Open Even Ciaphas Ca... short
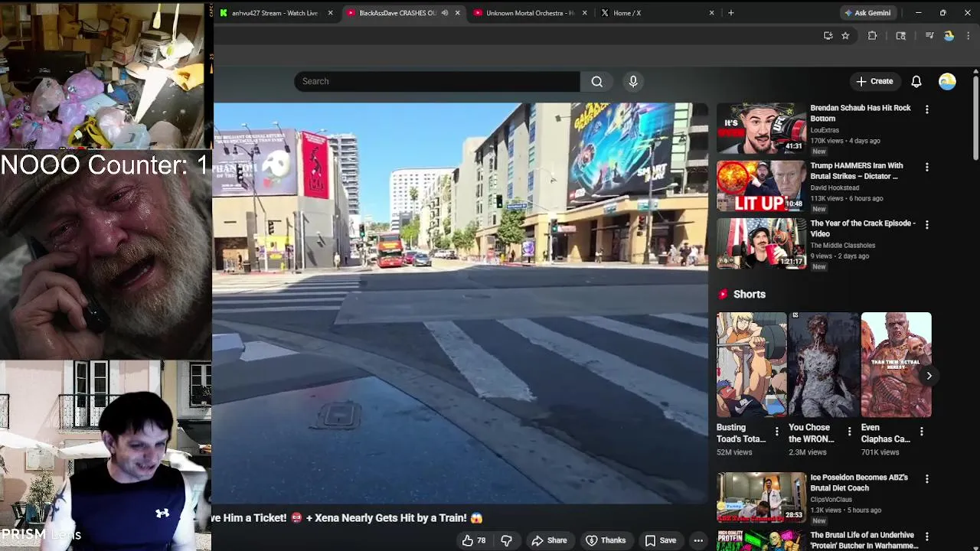The height and width of the screenshot is (551, 980). click(897, 364)
